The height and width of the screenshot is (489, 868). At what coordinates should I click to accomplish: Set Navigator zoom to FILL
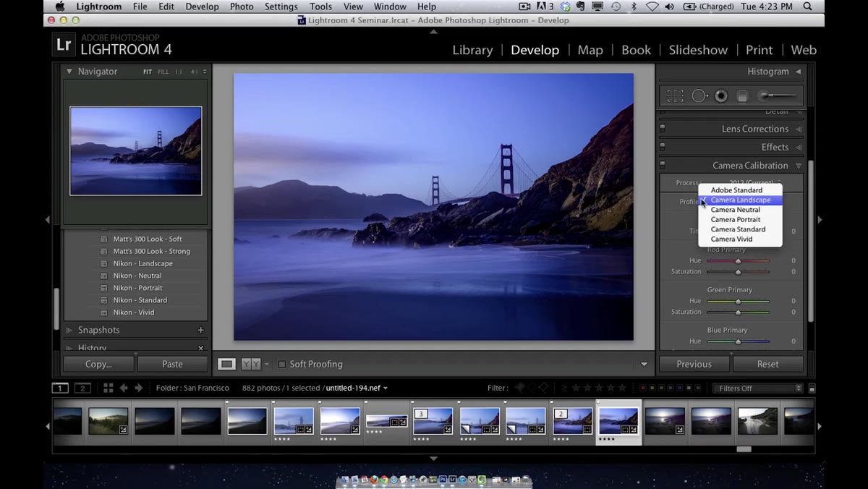[163, 72]
